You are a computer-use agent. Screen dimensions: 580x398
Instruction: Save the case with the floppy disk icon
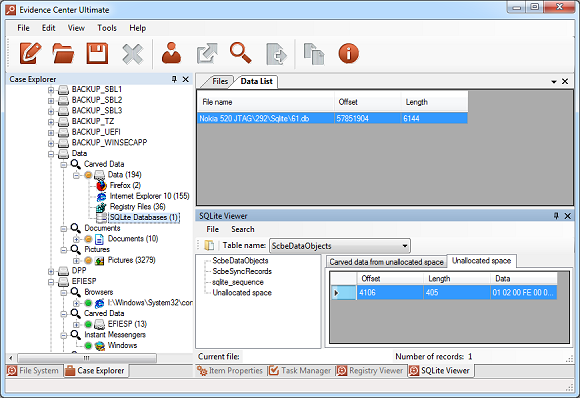pos(97,53)
